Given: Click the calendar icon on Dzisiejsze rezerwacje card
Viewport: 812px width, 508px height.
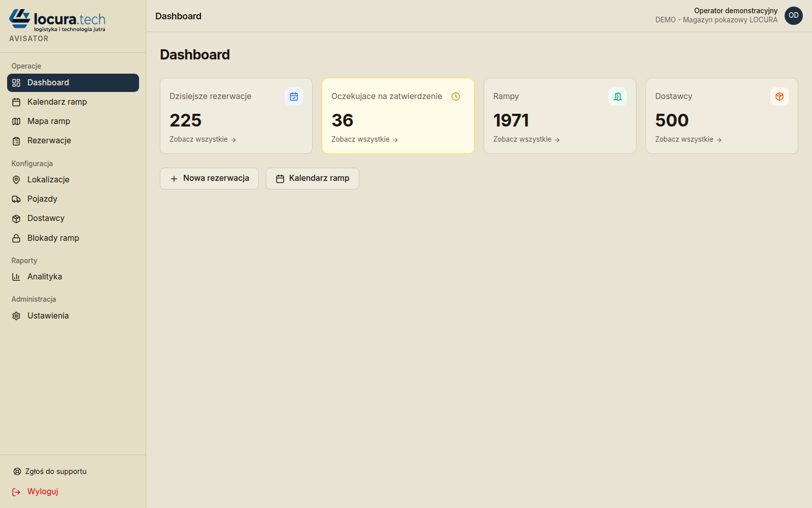Looking at the screenshot, I should pyautogui.click(x=294, y=97).
